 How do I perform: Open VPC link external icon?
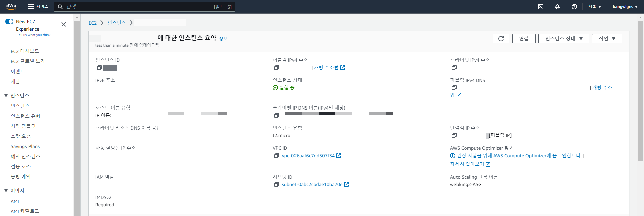pyautogui.click(x=339, y=156)
